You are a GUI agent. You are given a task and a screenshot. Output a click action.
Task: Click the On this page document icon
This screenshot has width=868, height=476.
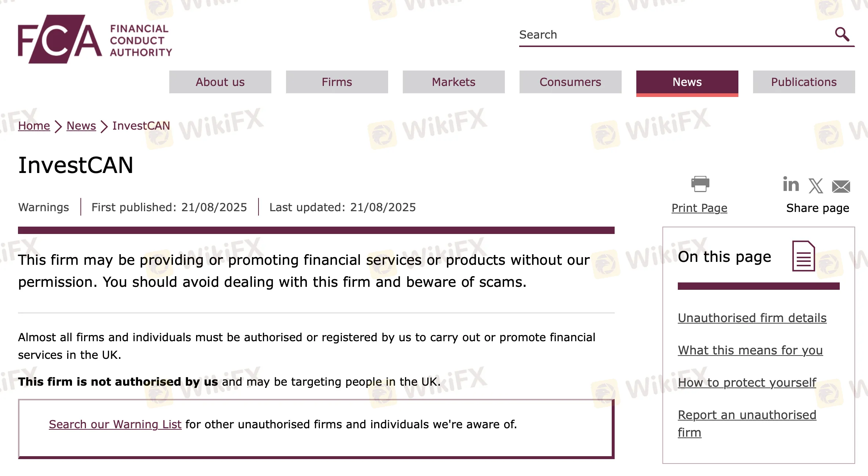click(803, 256)
